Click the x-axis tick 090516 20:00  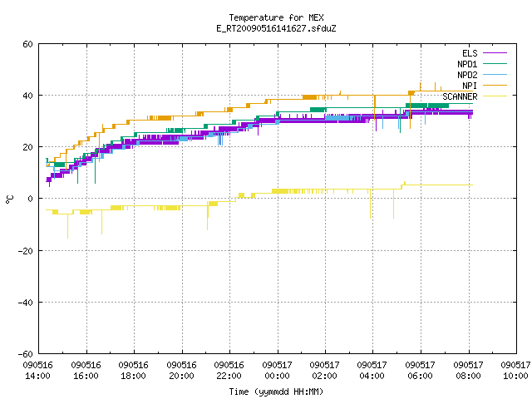181,371
